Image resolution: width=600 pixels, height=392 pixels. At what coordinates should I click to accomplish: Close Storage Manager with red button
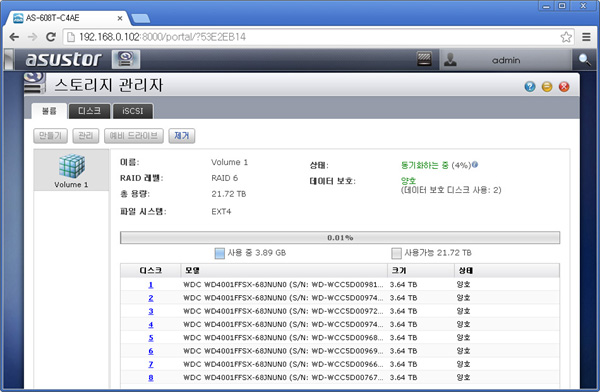coord(564,87)
